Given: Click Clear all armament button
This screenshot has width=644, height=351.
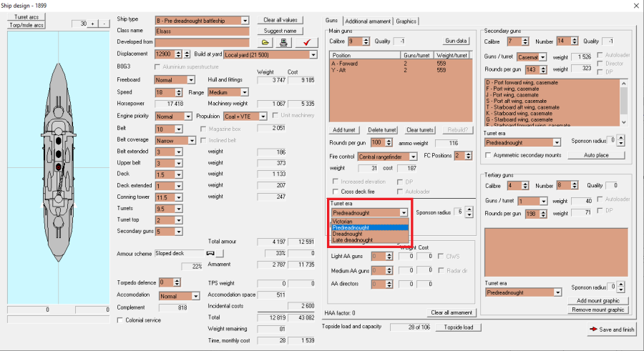Looking at the screenshot, I should pos(452,313).
